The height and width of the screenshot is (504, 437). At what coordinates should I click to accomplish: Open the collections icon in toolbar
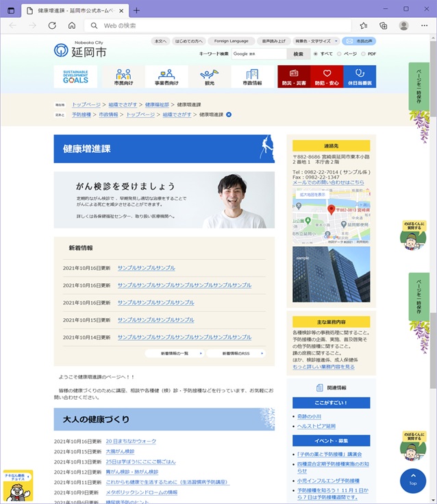coord(384,26)
